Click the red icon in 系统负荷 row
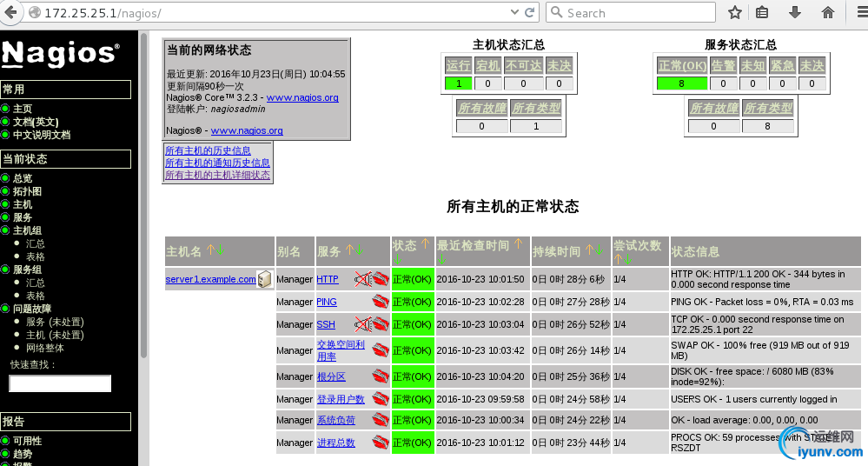 [381, 420]
